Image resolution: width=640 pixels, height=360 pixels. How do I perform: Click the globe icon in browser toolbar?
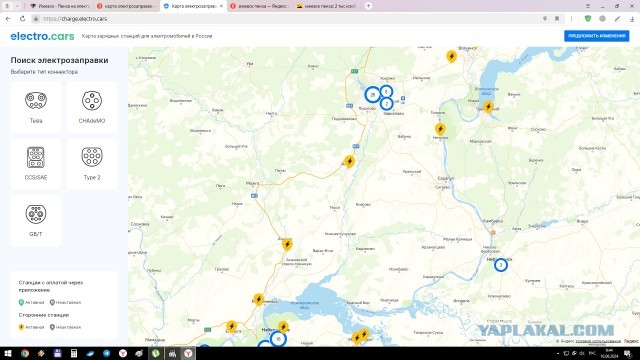(x=602, y=18)
